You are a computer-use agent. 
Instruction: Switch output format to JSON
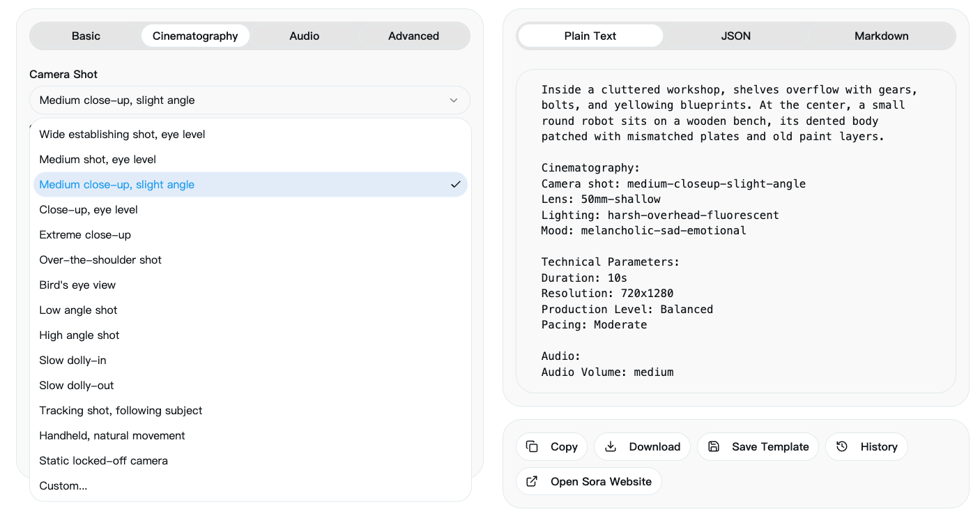[x=736, y=36]
